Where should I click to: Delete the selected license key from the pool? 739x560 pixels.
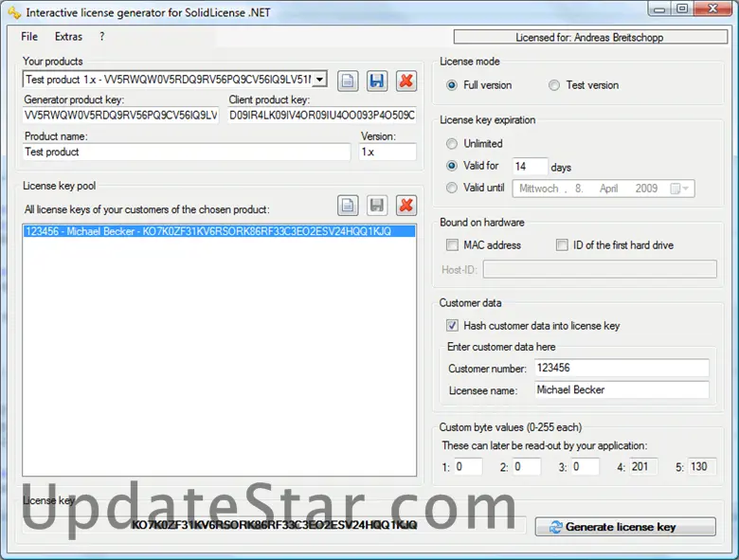(406, 206)
